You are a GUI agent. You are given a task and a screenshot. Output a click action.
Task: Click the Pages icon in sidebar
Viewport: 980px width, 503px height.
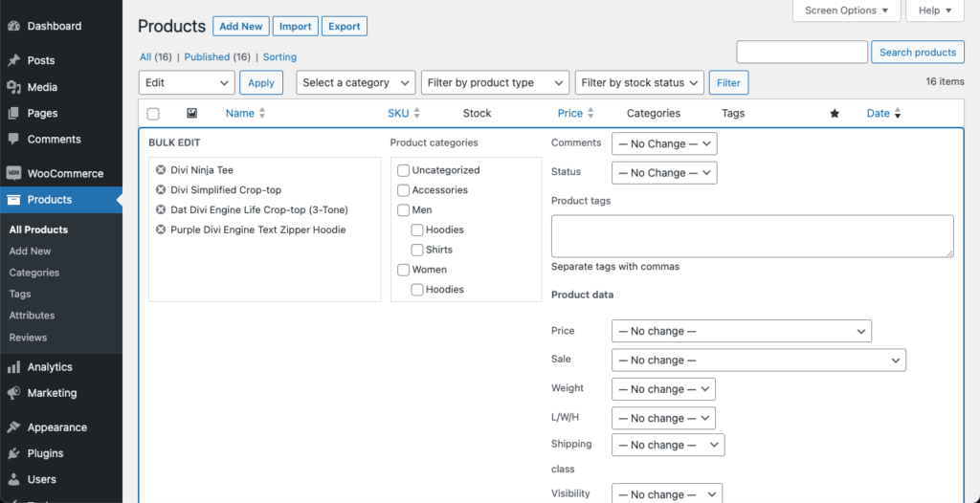pyautogui.click(x=13, y=113)
